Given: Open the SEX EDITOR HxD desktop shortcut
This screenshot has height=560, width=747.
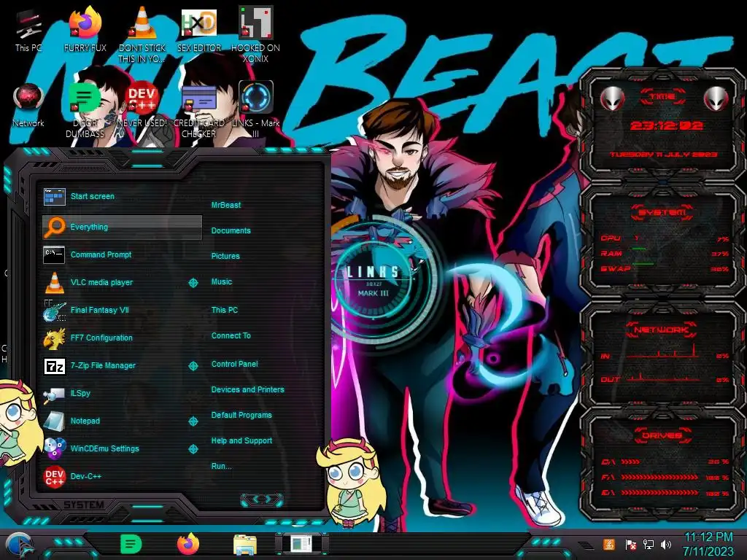Looking at the screenshot, I should 199,29.
